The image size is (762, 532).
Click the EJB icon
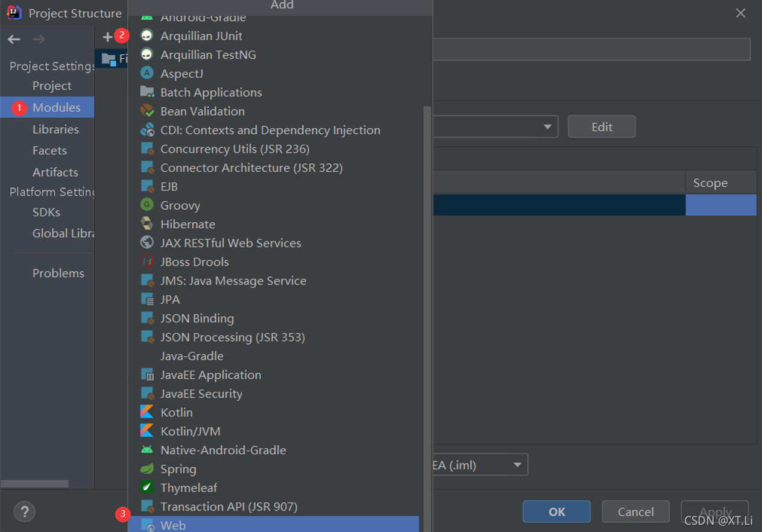click(x=146, y=186)
